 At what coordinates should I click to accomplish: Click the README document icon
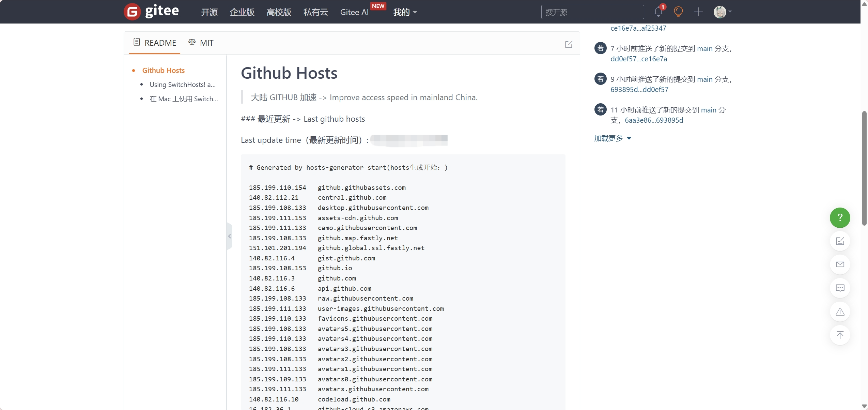coord(137,42)
